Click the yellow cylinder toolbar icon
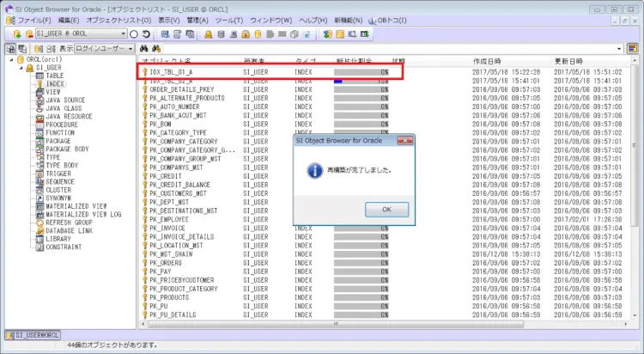Image resolution: width=644 pixels, height=354 pixels. pyautogui.click(x=258, y=34)
